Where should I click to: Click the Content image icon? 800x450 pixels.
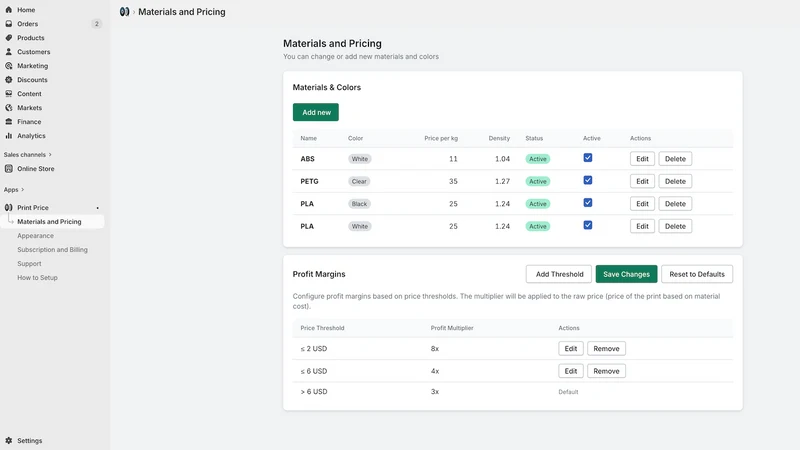pyautogui.click(x=9, y=94)
